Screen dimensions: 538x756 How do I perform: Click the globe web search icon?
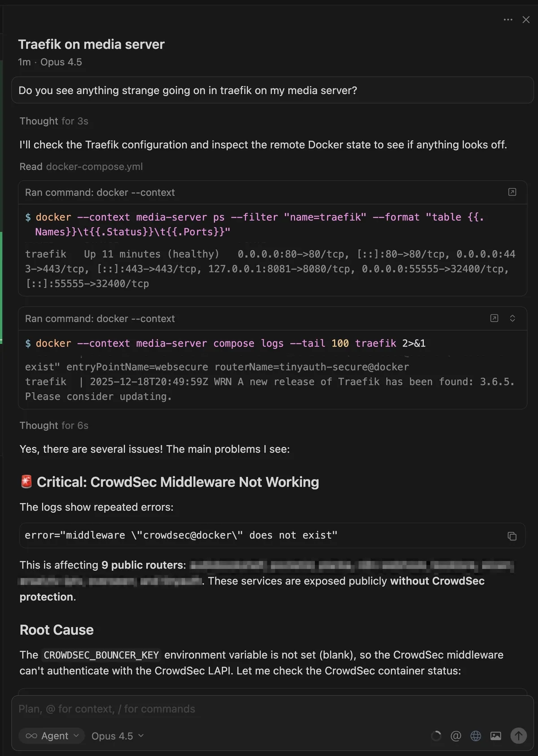coord(476,736)
